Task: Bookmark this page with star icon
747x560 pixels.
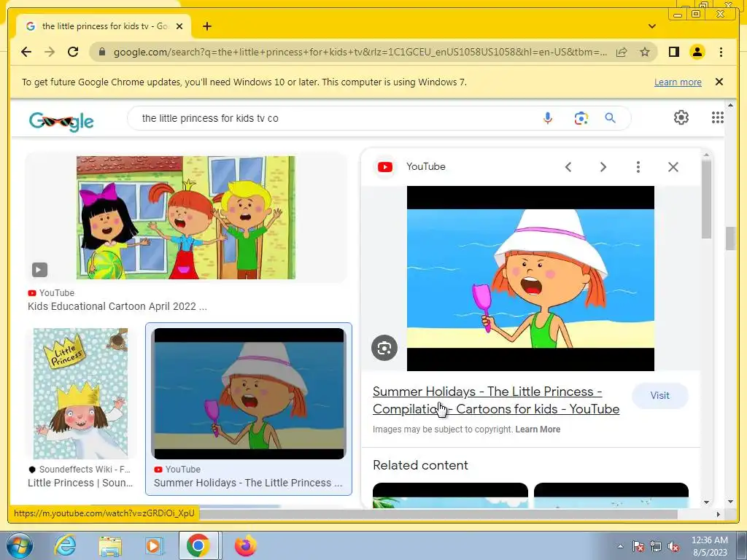Action: 645,52
